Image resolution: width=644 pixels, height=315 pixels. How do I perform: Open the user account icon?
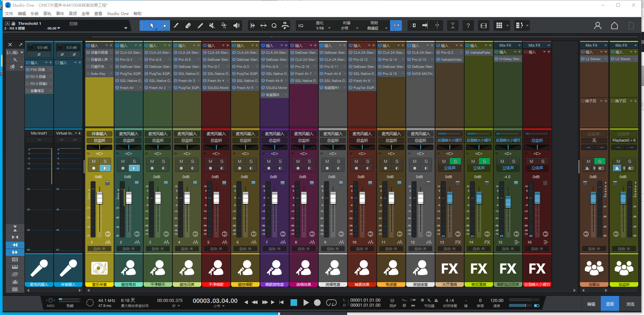pyautogui.click(x=597, y=25)
